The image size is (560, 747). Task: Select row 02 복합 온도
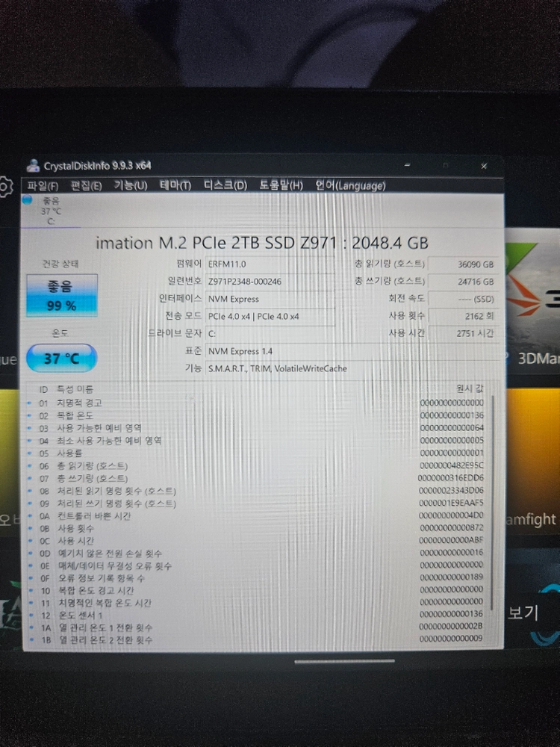tap(256, 415)
